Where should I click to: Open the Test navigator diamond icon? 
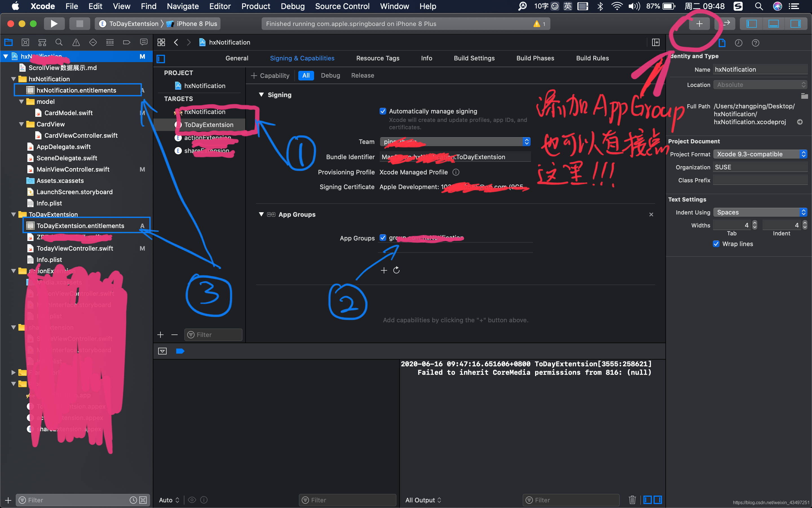93,42
